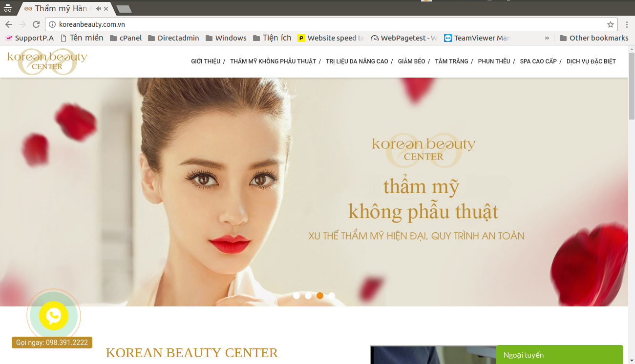
Task: Open the WebPagetest bookmark
Action: pos(404,38)
